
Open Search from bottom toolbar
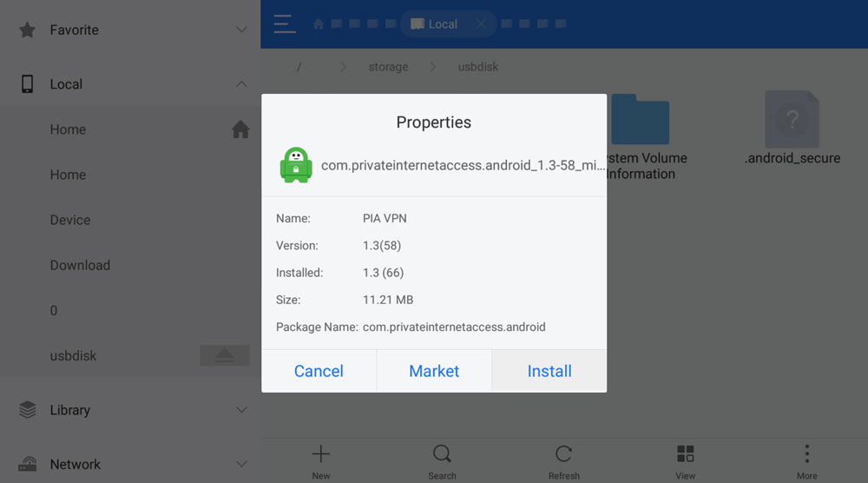coord(442,460)
